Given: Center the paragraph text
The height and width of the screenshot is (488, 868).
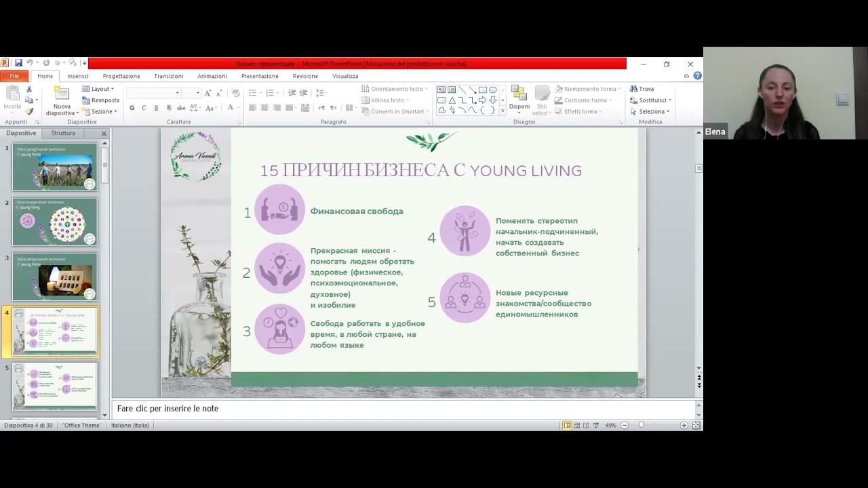Looking at the screenshot, I should (264, 108).
